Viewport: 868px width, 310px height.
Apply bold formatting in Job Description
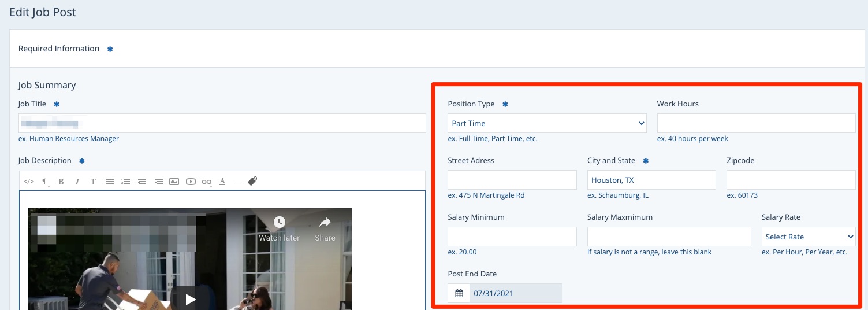pos(61,182)
